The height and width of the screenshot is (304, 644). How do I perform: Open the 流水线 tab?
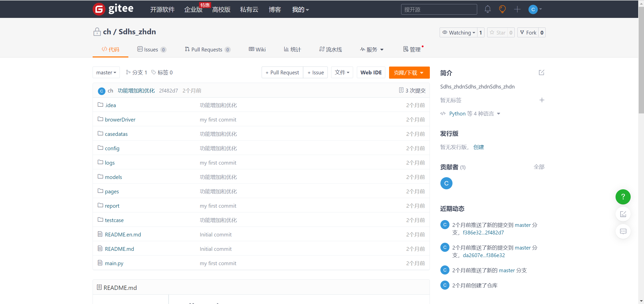330,49
